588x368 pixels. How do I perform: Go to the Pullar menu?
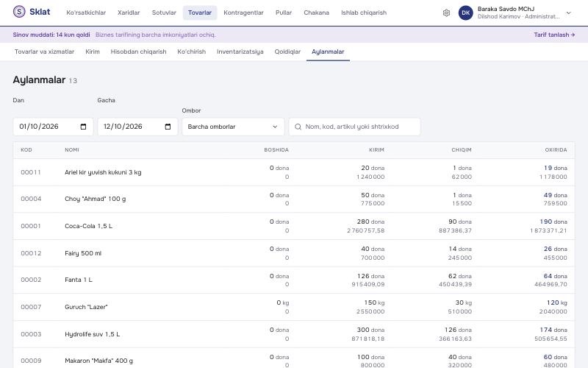(x=284, y=13)
